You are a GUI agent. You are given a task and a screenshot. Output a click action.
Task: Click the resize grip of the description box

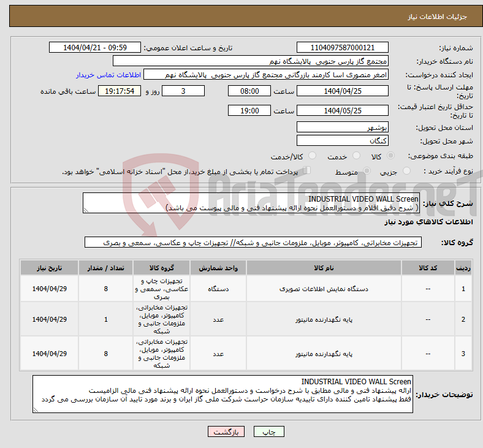tap(86, 210)
